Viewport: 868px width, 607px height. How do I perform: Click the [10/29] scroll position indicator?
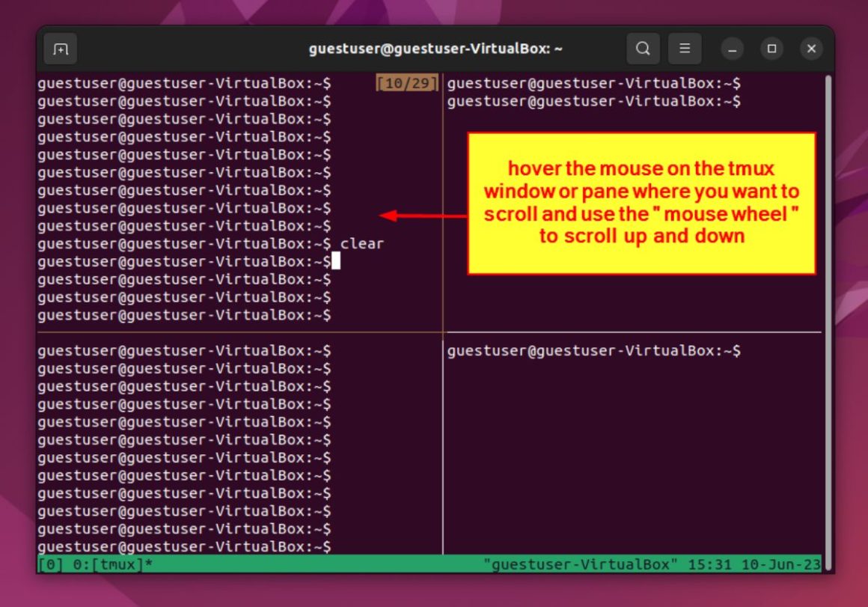coord(408,83)
